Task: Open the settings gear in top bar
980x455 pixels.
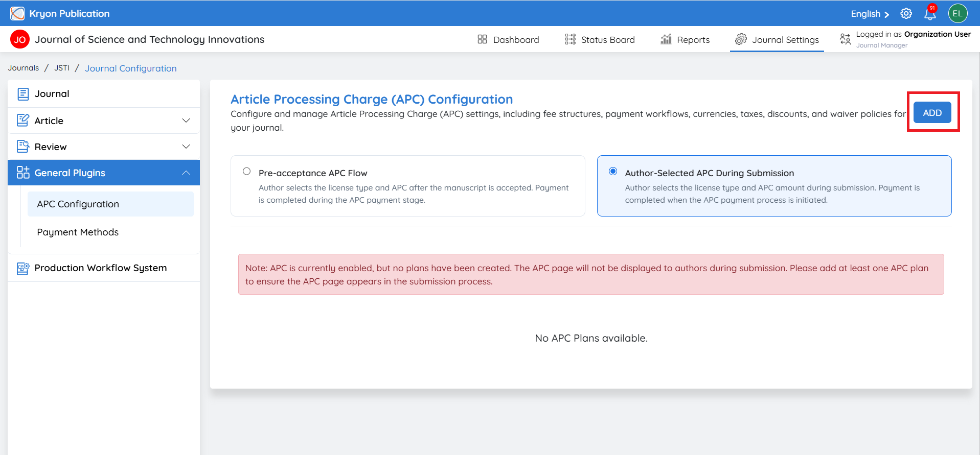Action: pos(906,14)
